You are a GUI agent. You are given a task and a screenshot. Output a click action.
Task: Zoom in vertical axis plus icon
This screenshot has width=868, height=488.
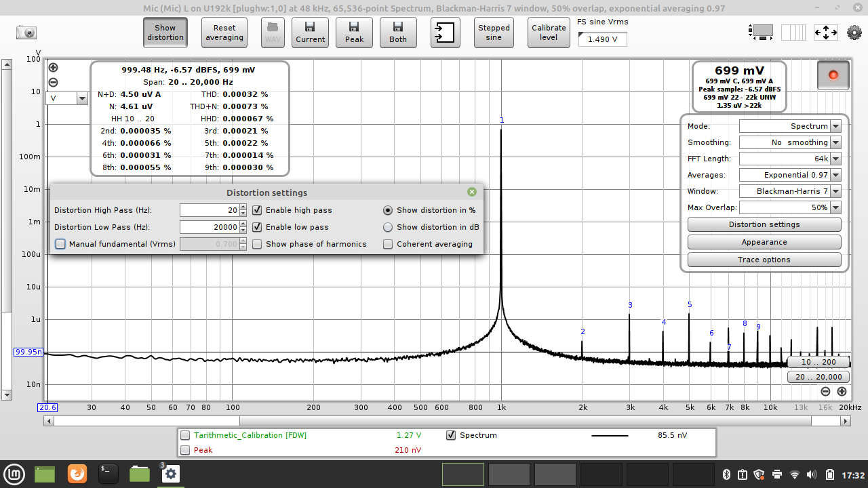(54, 67)
